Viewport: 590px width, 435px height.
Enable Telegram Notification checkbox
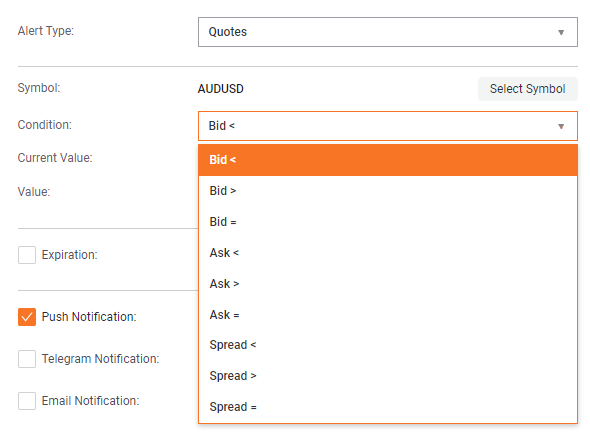click(27, 359)
